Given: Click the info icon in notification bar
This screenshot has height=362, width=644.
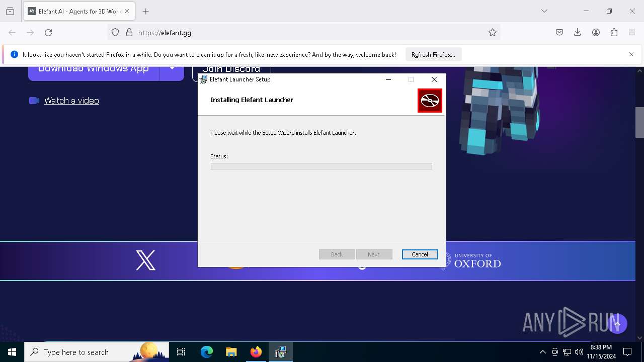Looking at the screenshot, I should click(14, 54).
